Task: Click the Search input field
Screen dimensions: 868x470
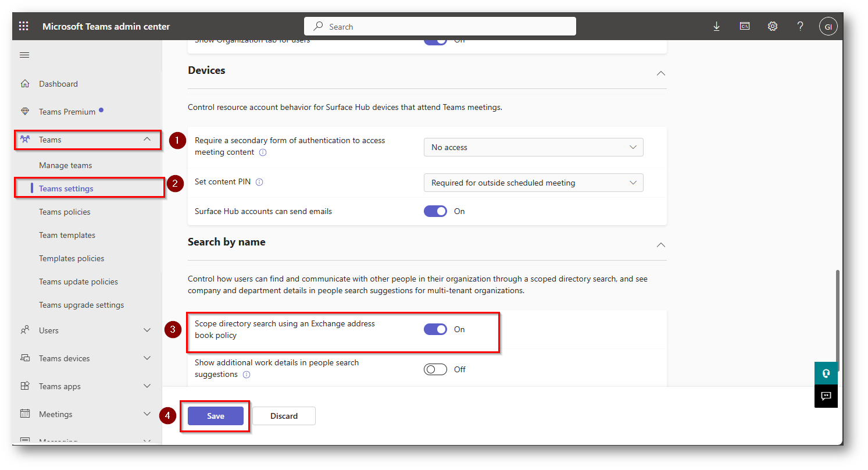Action: [x=440, y=26]
